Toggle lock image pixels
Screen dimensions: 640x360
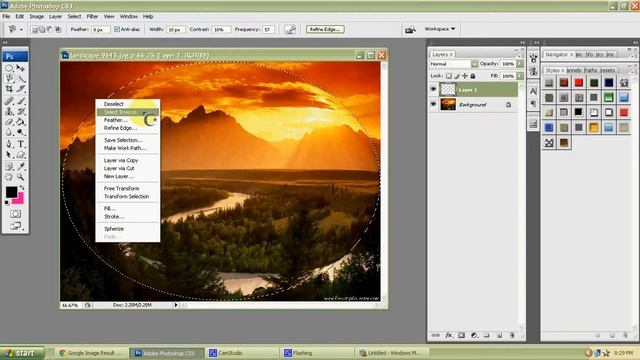tap(457, 76)
